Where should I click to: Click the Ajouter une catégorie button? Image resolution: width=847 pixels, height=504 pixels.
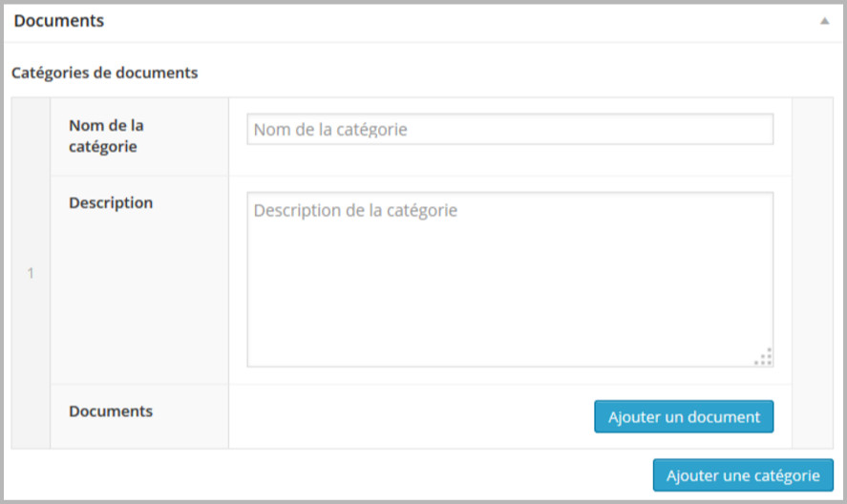(743, 475)
